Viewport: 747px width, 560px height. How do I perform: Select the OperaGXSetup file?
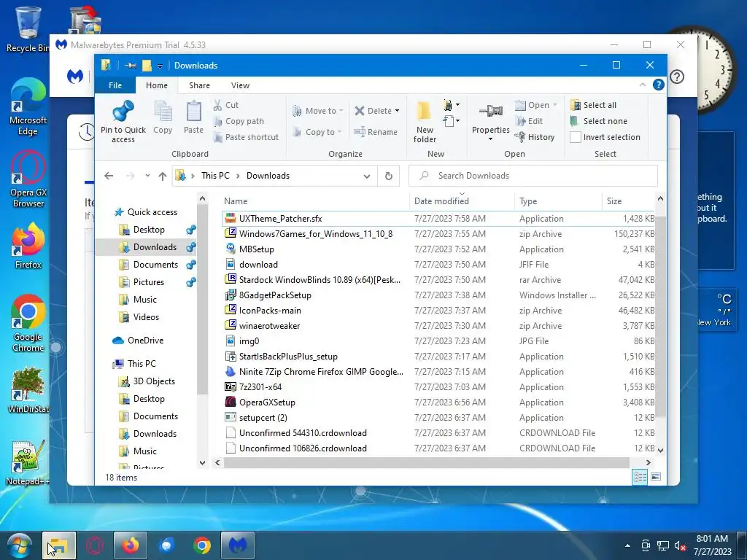point(438,402)
